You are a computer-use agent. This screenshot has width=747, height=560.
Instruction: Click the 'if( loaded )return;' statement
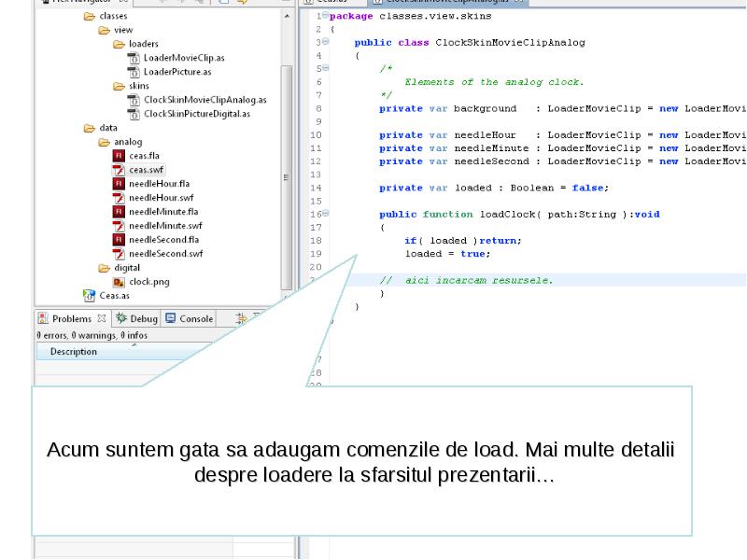(x=463, y=241)
